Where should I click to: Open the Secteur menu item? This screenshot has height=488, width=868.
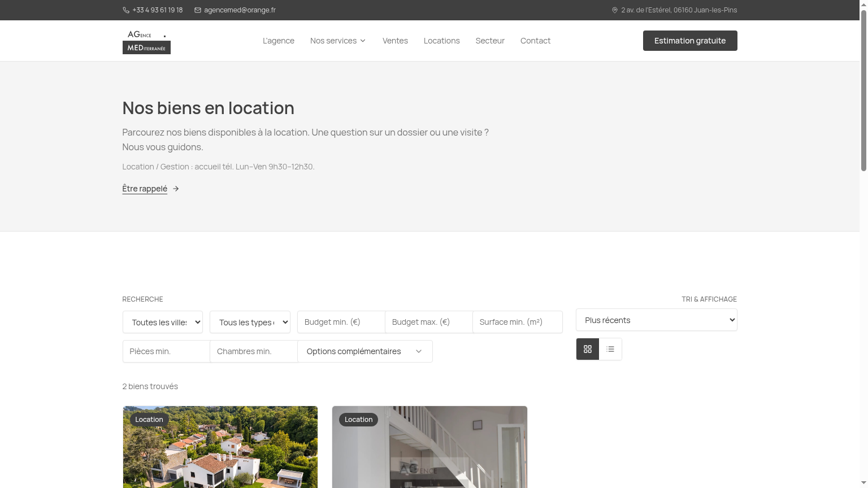click(x=490, y=41)
